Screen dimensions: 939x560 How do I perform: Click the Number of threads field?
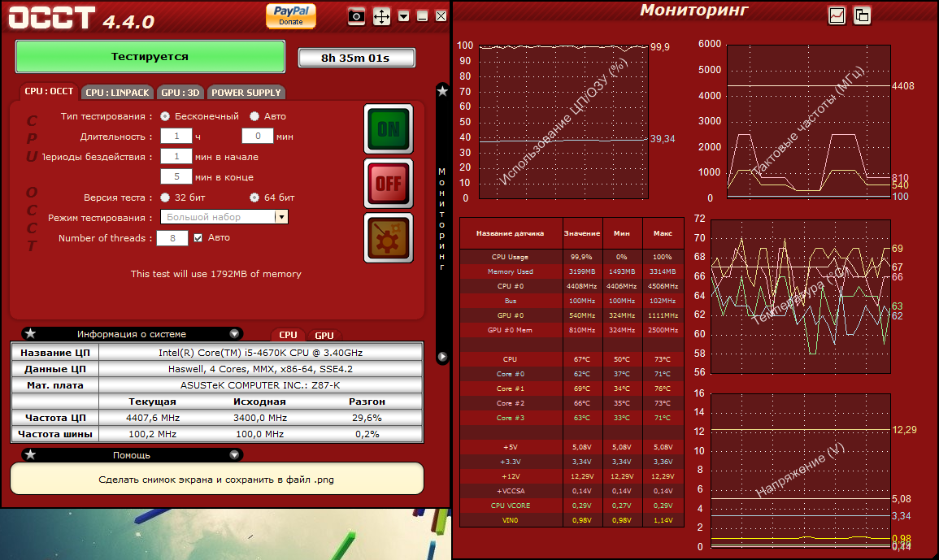172,238
